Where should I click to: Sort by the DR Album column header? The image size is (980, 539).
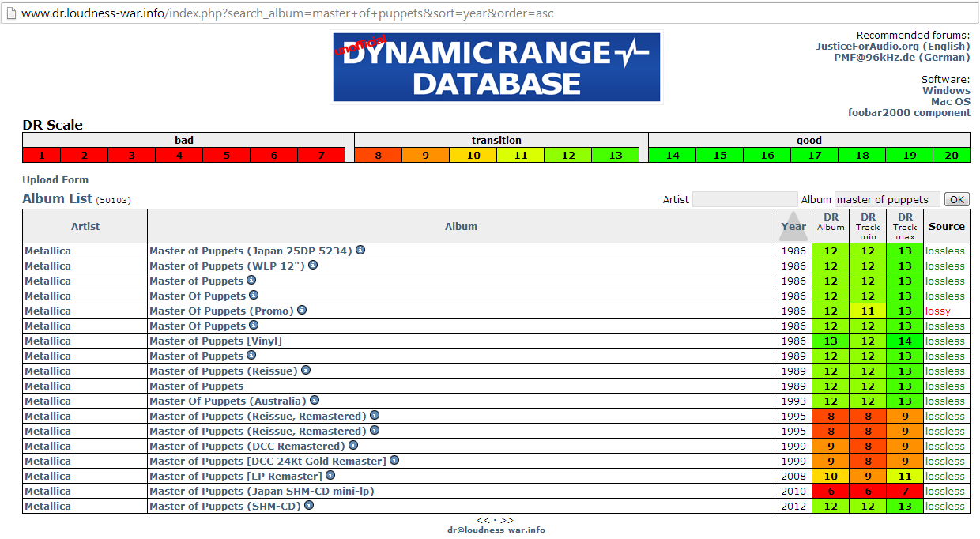point(831,221)
